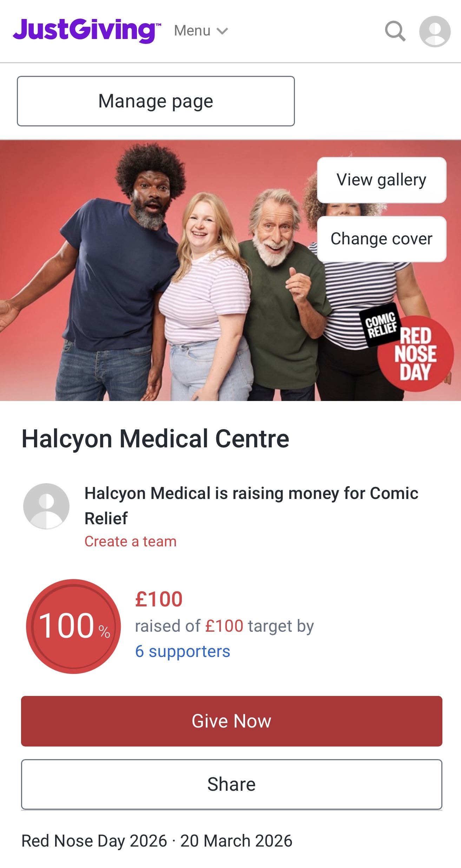This screenshot has width=461, height=868.
Task: Tap the View gallery button
Action: pyautogui.click(x=382, y=180)
